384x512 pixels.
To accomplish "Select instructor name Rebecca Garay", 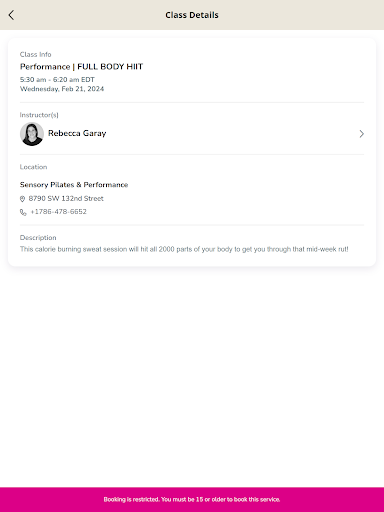I will coord(77,133).
